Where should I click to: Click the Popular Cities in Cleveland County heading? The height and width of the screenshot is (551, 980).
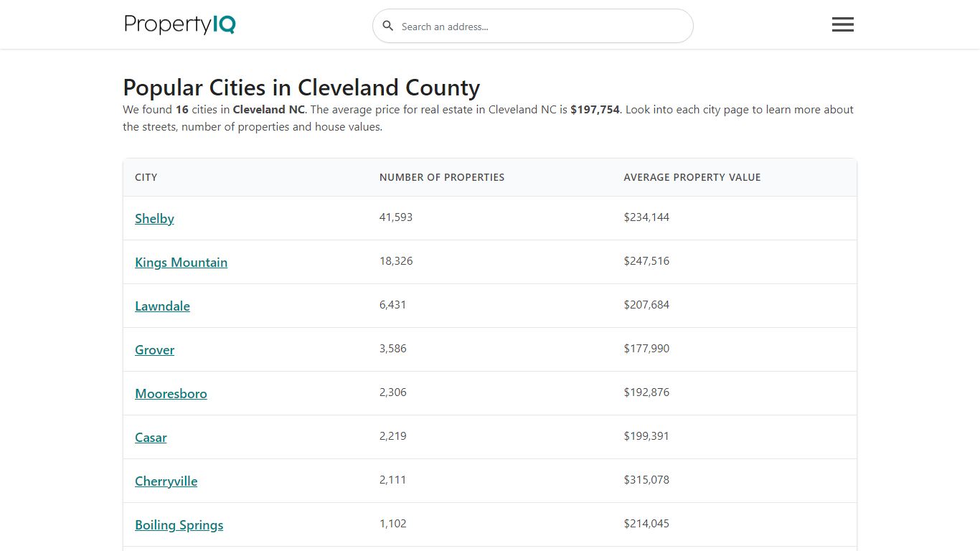pyautogui.click(x=301, y=88)
